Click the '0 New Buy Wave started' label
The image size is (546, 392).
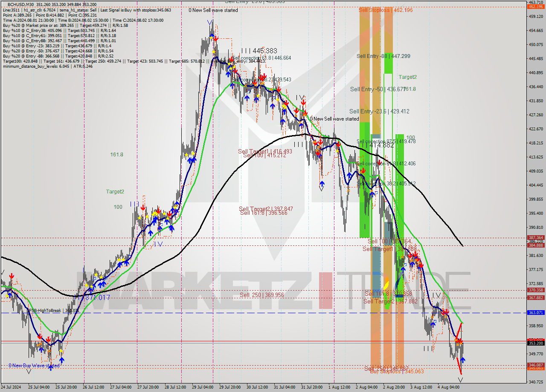(x=34, y=366)
